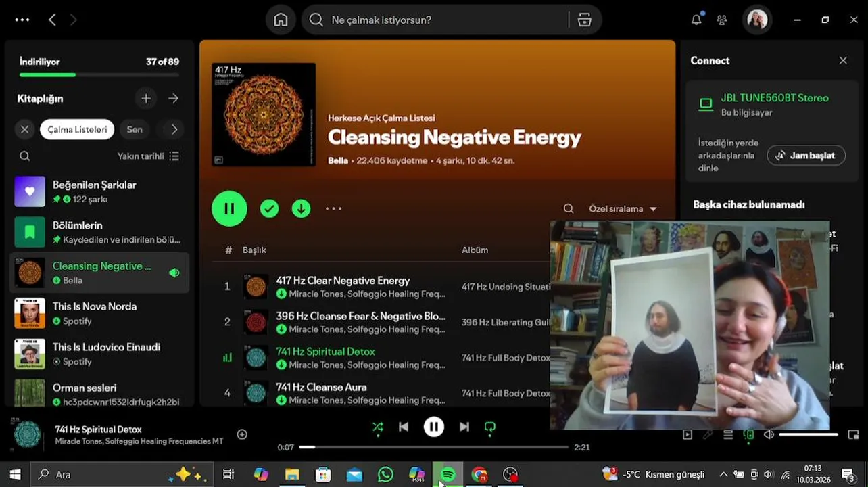Pause the playlist with the big green button

coord(229,208)
